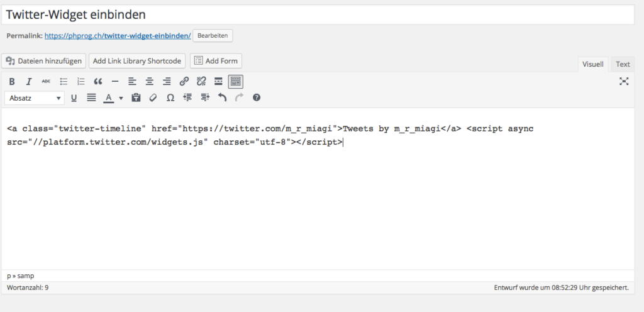Align text right
This screenshot has width=644, height=312.
166,82
